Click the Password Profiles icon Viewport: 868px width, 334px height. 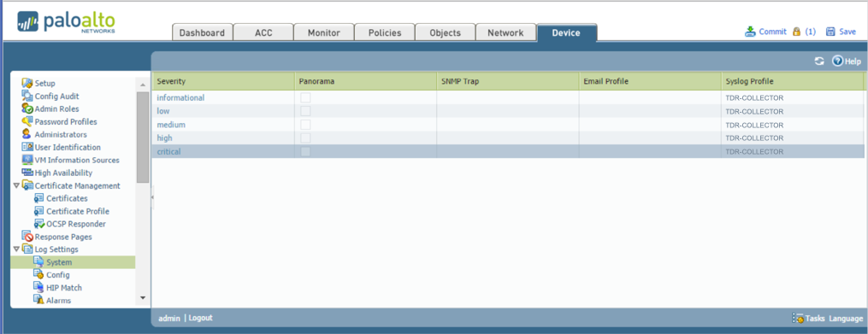click(x=27, y=121)
